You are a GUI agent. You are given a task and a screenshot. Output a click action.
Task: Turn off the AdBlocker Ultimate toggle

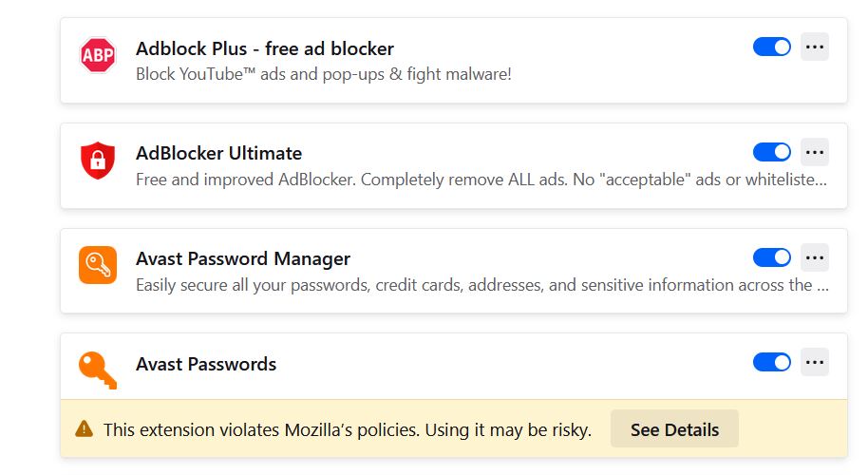(772, 152)
